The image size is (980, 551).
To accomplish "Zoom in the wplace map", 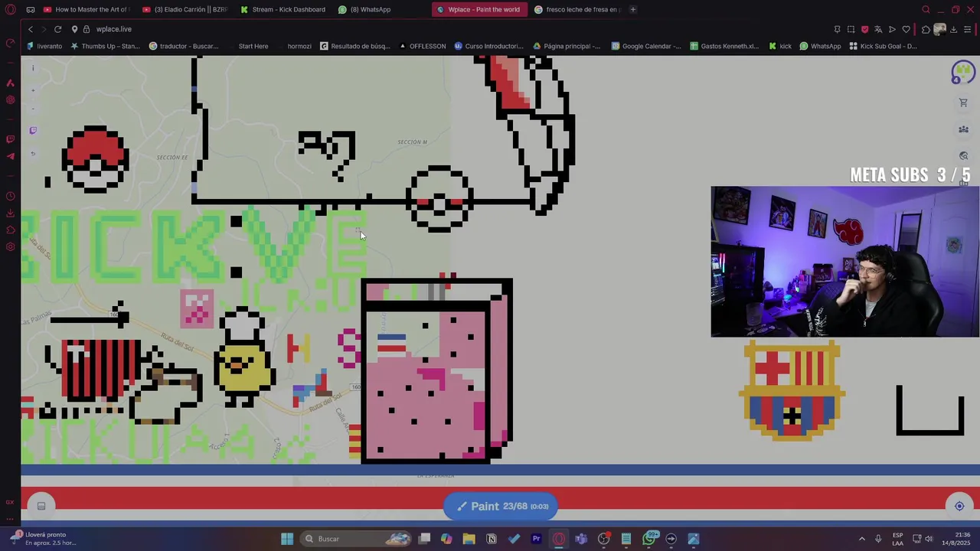I will tap(33, 90).
